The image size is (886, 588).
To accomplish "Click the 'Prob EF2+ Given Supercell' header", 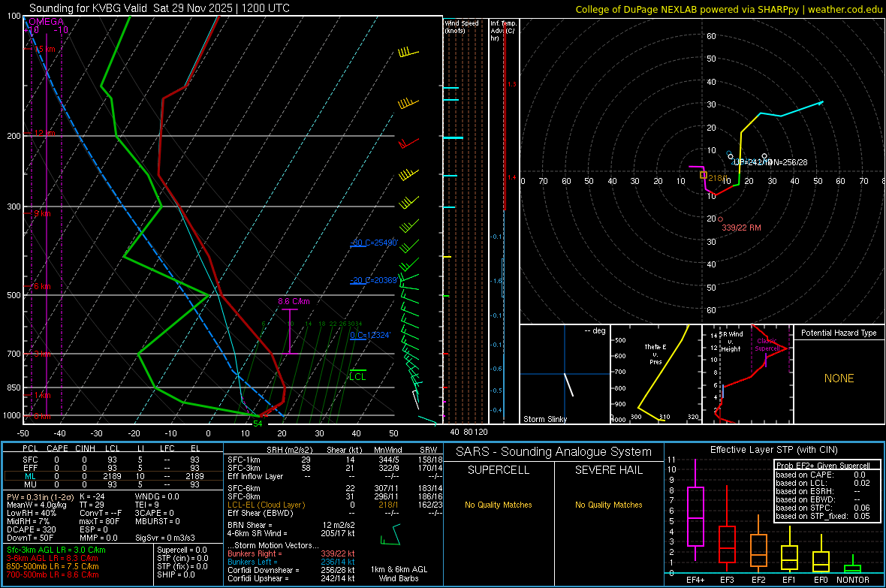I will coord(823,466).
